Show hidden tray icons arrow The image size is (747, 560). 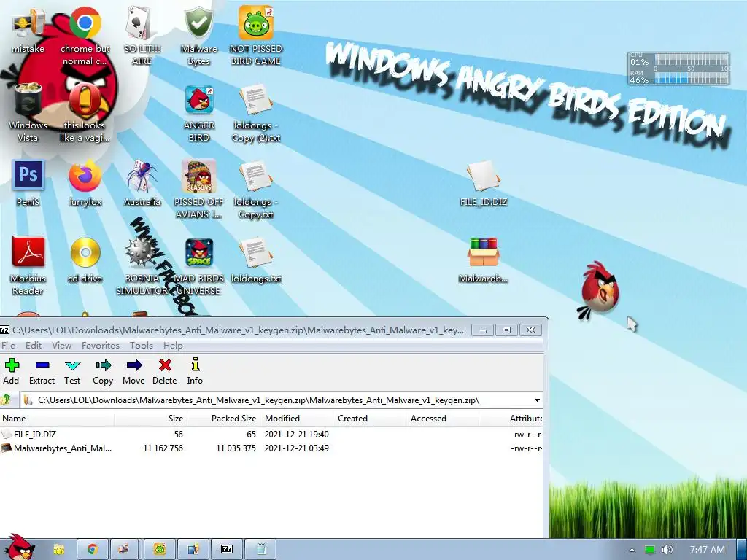click(632, 550)
